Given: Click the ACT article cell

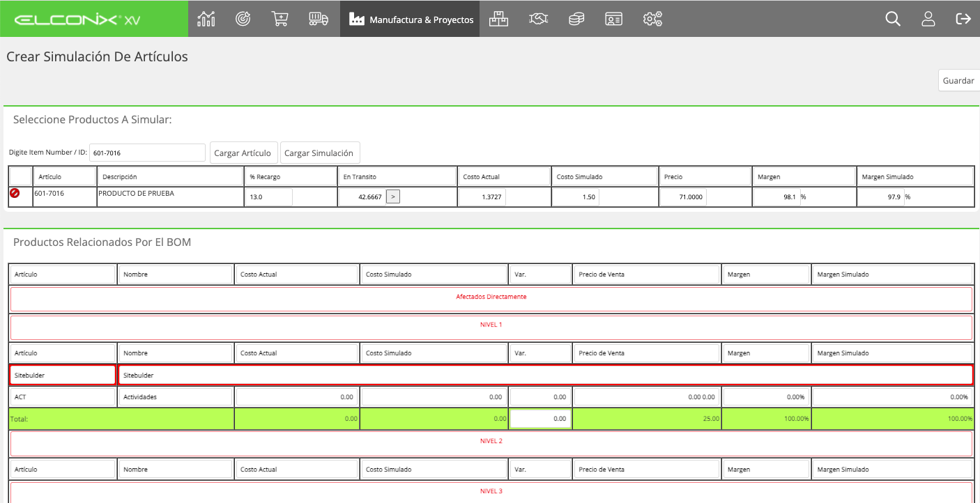Looking at the screenshot, I should coord(63,396).
